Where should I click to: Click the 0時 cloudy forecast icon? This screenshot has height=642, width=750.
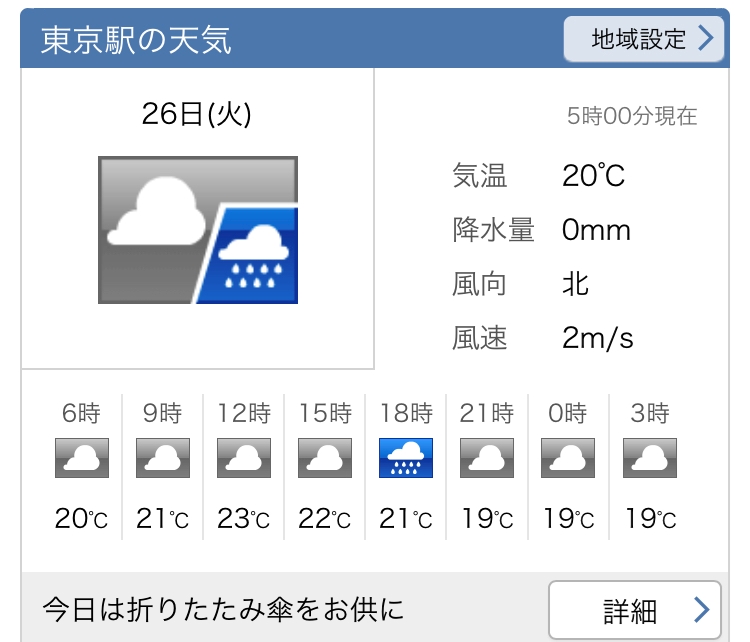pos(568,458)
